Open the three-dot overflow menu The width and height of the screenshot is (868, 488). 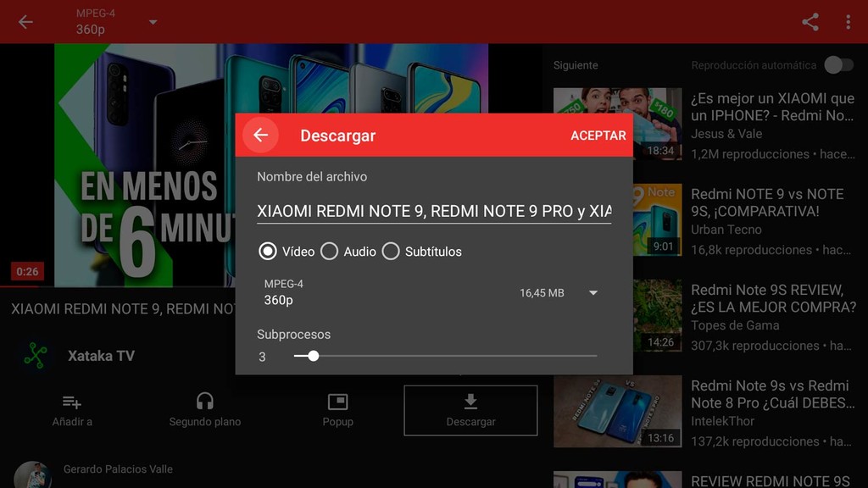(x=848, y=22)
